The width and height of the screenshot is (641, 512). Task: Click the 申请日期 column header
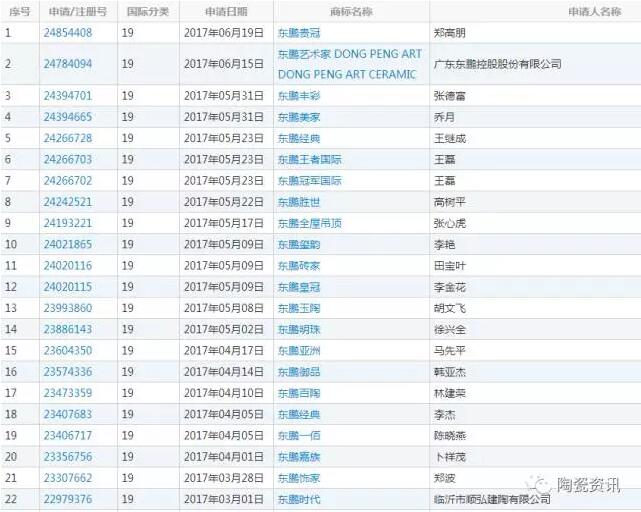(x=226, y=11)
